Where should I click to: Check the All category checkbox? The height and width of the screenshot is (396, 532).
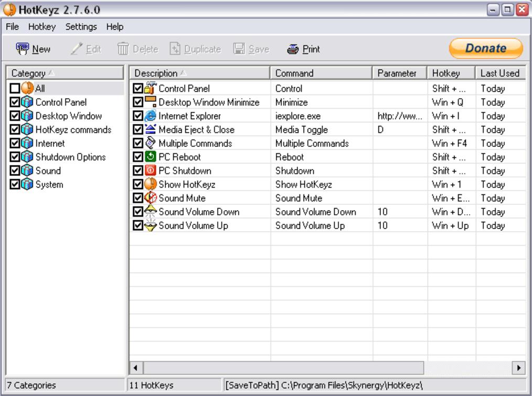15,89
